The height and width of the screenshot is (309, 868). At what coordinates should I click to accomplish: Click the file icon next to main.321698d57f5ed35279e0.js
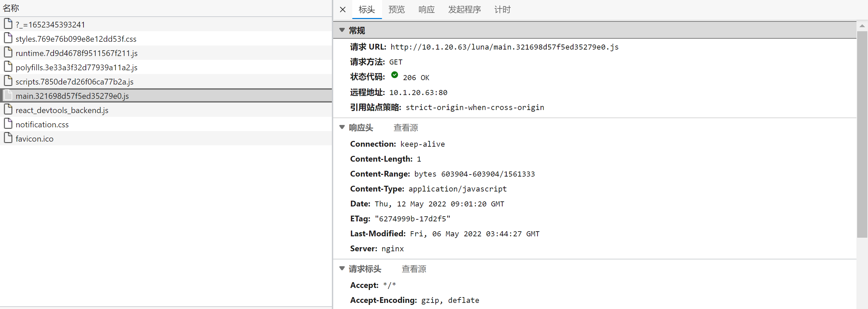pyautogui.click(x=8, y=95)
